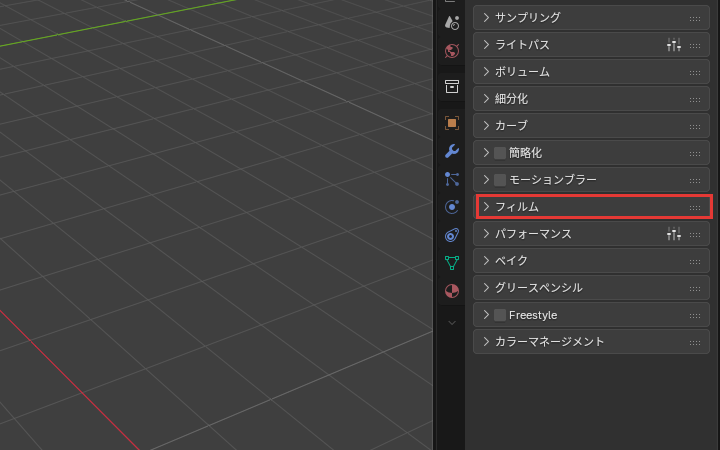Click the モーションブラー panel drag handle
The image size is (720, 450).
[x=695, y=181]
